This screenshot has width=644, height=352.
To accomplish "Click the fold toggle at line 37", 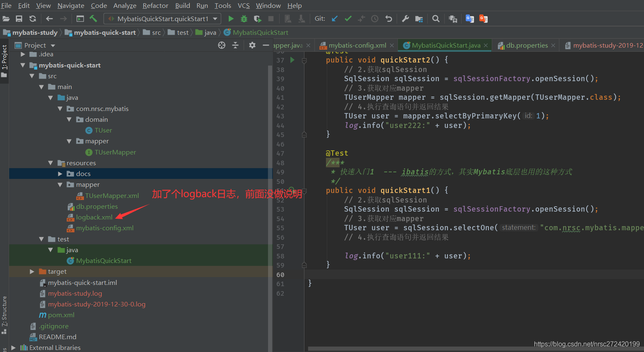I will [304, 60].
